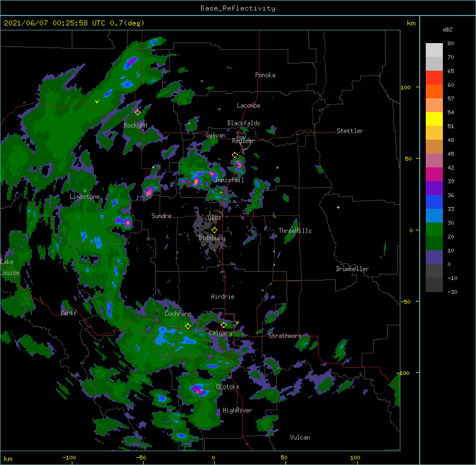Click the RockyMH town label
This screenshot has width=476, height=465.
click(x=135, y=125)
